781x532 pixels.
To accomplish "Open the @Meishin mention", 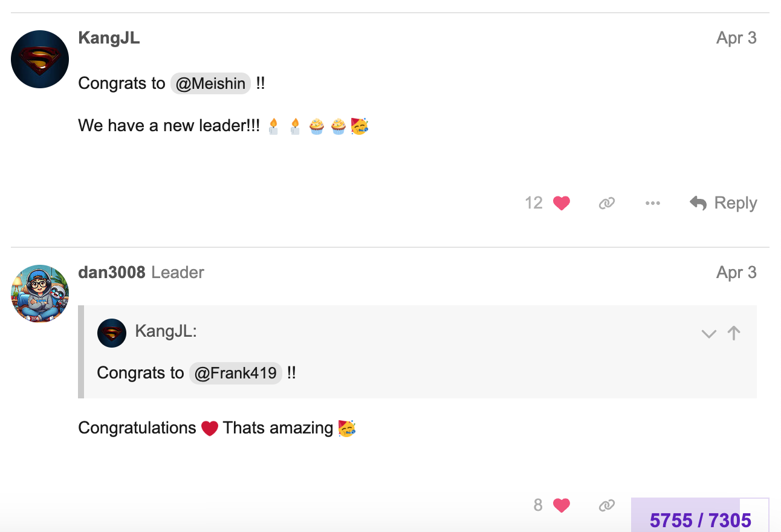I will click(210, 83).
